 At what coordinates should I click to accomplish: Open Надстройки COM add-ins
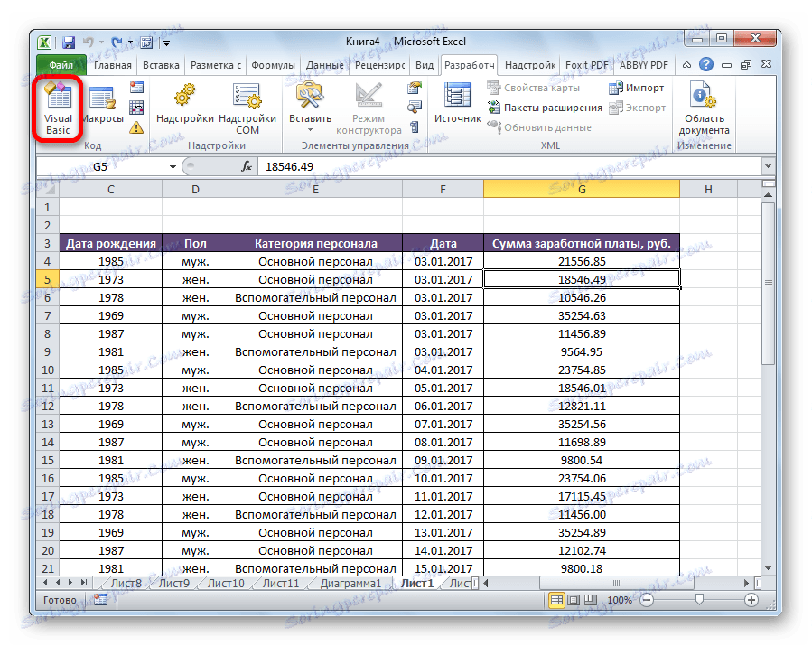coord(247,110)
